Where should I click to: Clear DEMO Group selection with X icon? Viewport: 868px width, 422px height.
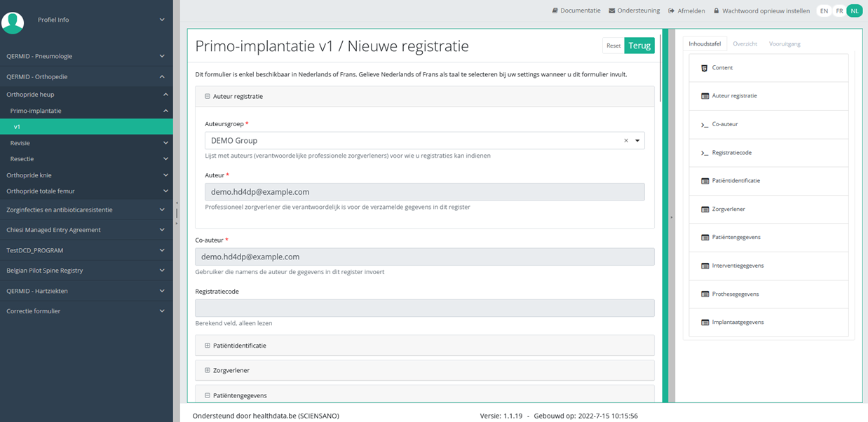[x=626, y=141]
